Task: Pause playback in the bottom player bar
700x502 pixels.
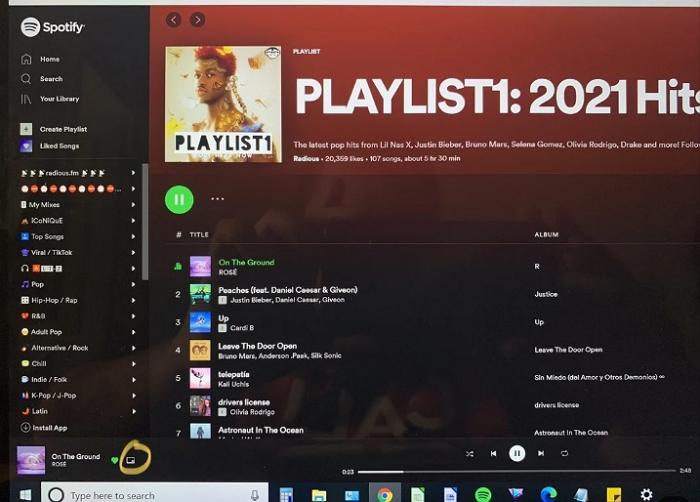Action: tap(517, 453)
